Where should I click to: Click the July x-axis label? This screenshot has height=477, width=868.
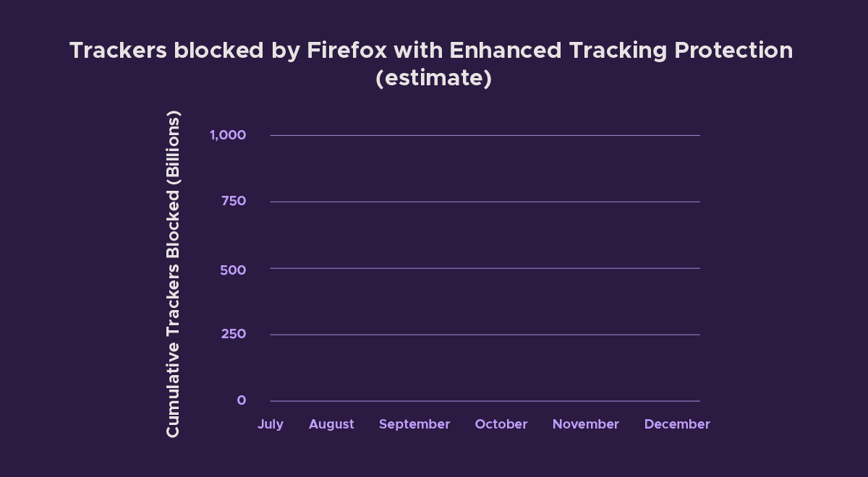271,424
